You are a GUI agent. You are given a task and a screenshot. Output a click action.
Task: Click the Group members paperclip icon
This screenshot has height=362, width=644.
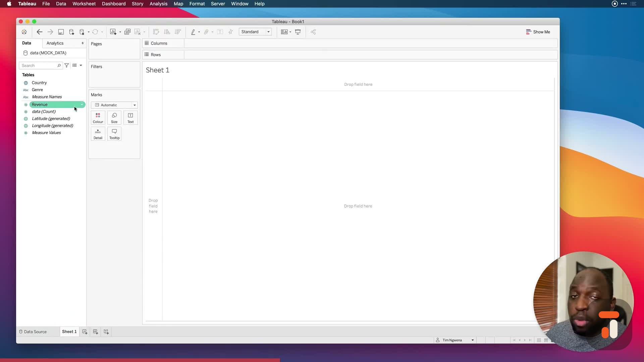(206, 32)
